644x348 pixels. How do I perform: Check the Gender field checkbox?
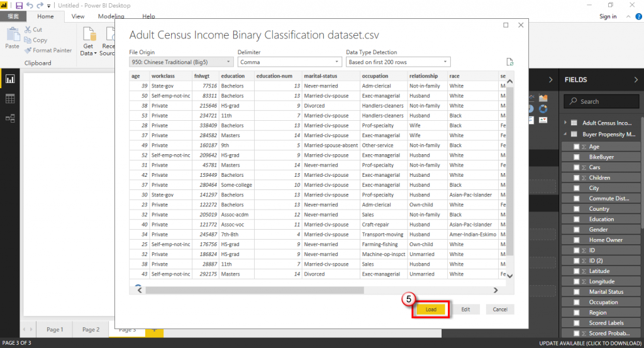576,230
